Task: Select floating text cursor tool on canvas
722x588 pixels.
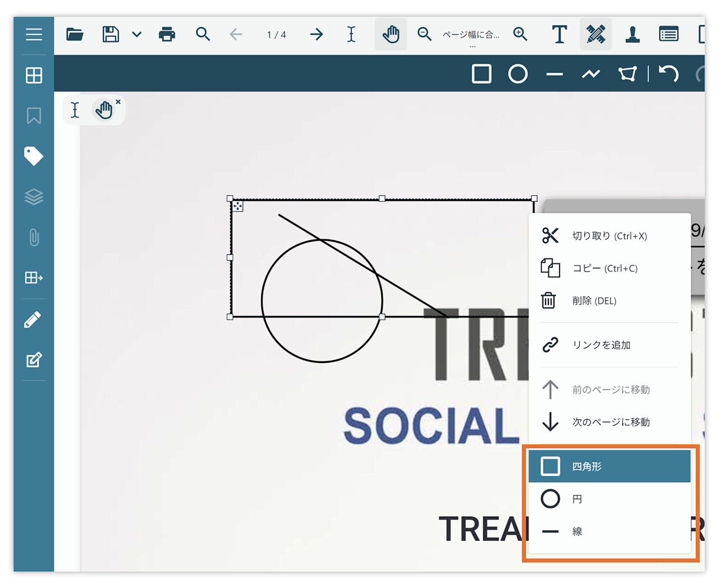Action: [x=75, y=110]
